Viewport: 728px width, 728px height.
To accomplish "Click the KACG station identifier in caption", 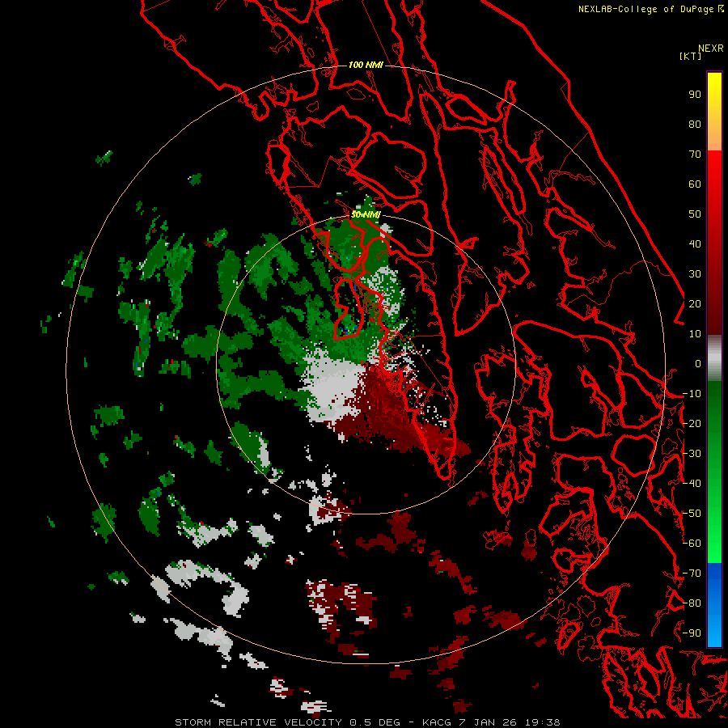I will (x=437, y=722).
